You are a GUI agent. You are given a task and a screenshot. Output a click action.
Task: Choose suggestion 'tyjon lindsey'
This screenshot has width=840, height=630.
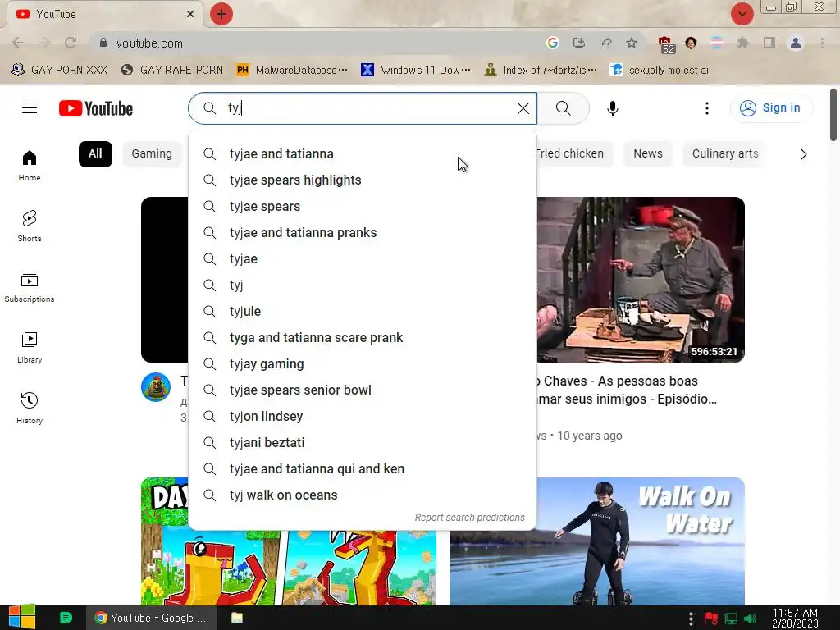coord(363,416)
